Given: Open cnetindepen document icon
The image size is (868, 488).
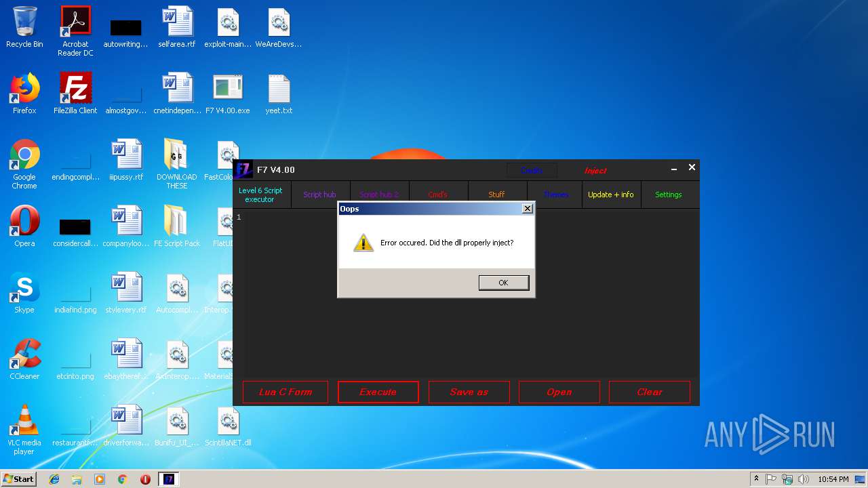Looking at the screenshot, I should point(177,94).
